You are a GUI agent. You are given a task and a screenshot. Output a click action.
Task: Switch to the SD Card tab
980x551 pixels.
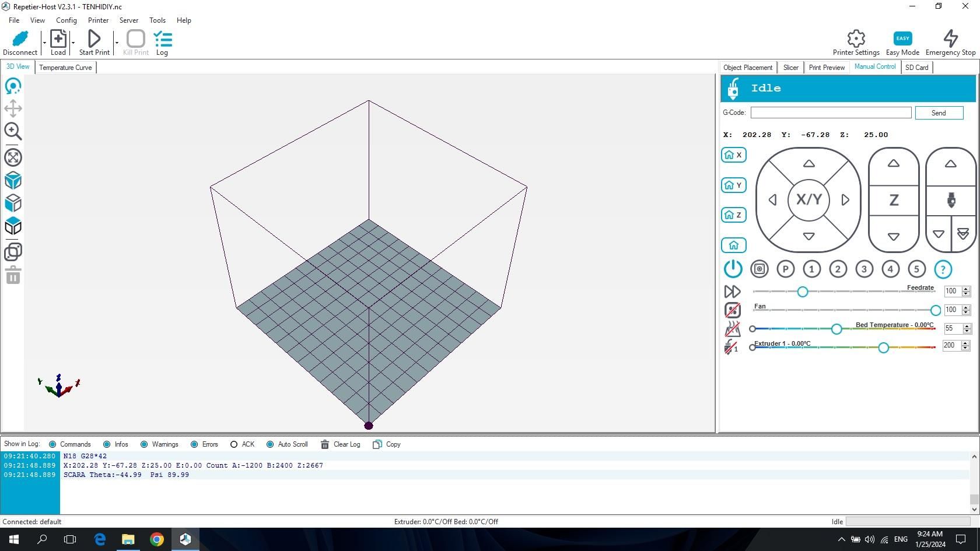pos(916,68)
